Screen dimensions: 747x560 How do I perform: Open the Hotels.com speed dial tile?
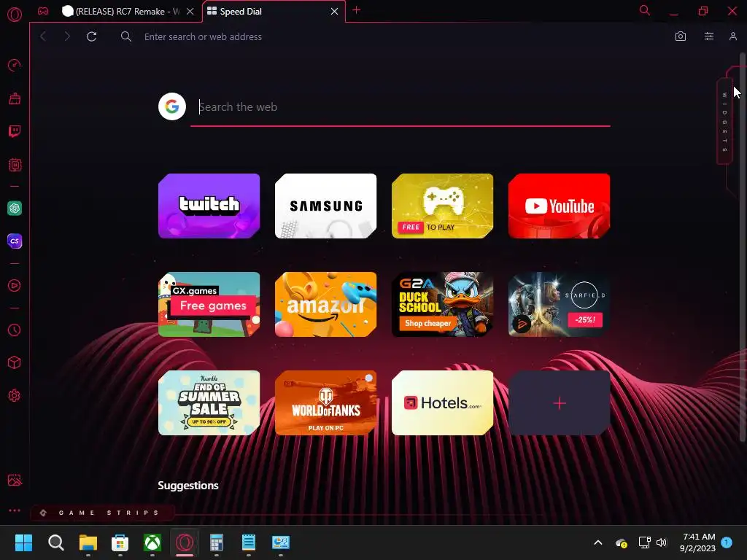click(443, 402)
